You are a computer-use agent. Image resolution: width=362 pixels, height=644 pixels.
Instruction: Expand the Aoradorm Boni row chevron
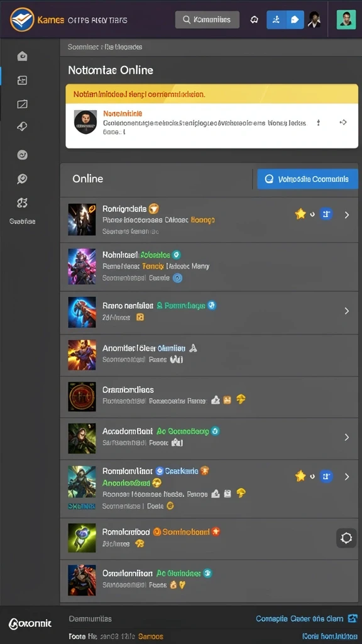click(x=347, y=437)
